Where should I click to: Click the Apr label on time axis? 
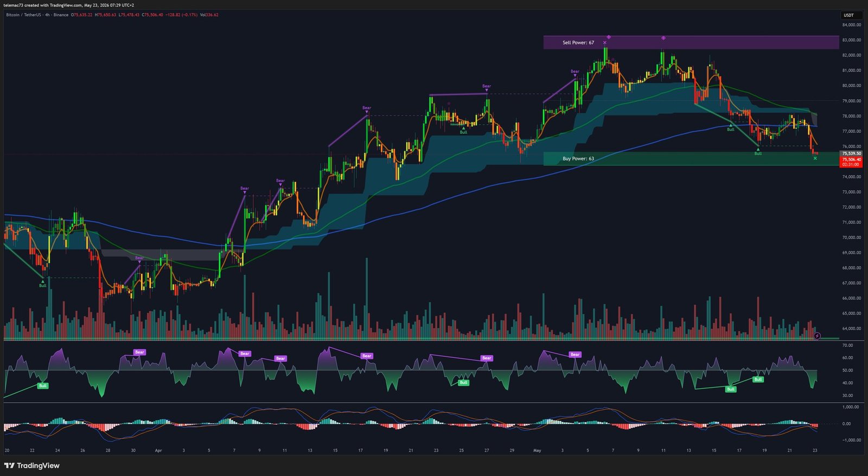click(158, 451)
